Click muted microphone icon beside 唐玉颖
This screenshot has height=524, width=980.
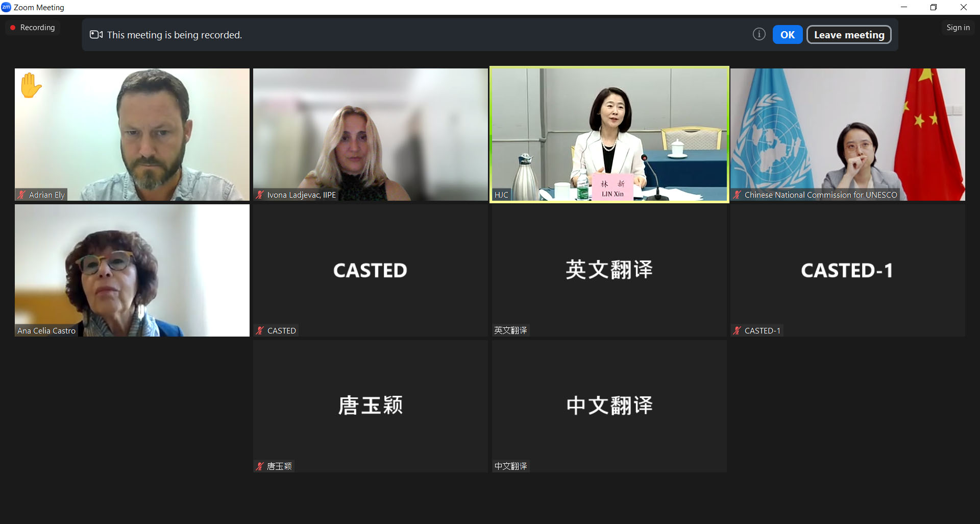260,466
